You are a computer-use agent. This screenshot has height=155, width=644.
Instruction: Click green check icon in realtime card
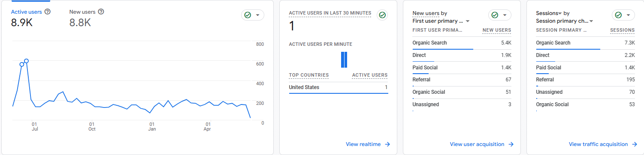click(382, 15)
